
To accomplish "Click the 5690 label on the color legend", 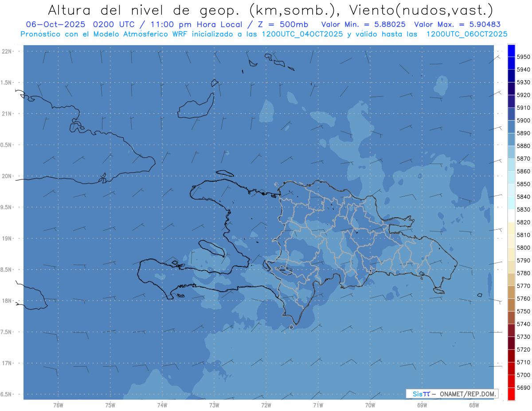I will 523,388.
